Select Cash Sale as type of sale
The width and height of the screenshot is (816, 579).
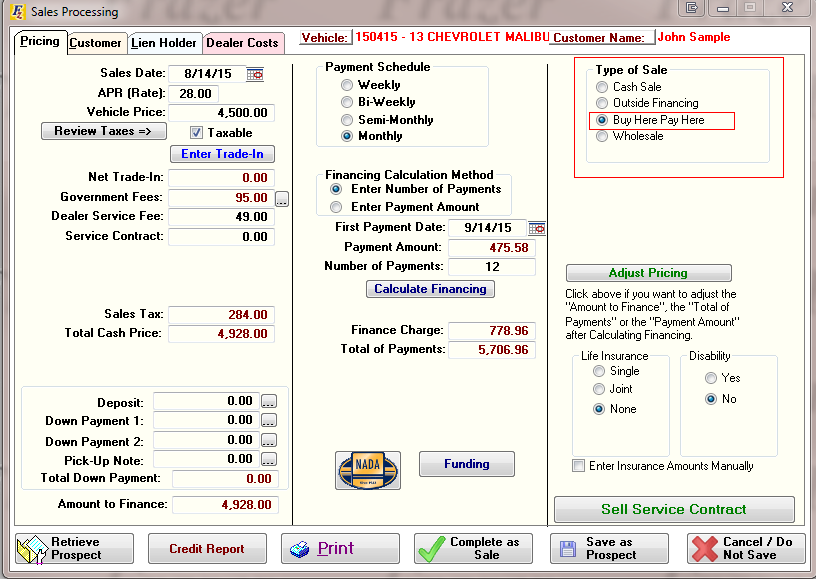[602, 87]
